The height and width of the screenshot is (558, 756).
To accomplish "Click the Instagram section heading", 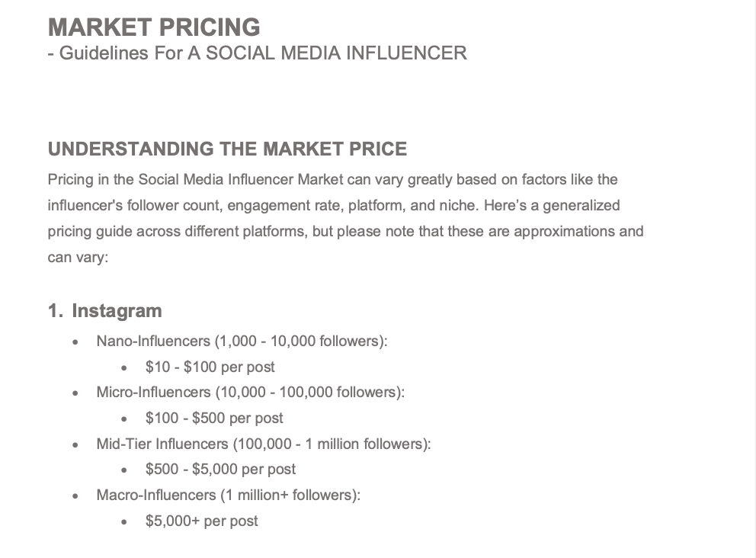I will click(117, 311).
